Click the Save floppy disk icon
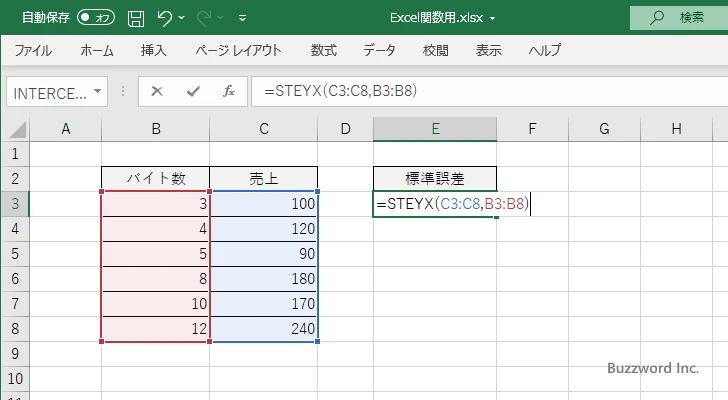The image size is (728, 400). 136,18
